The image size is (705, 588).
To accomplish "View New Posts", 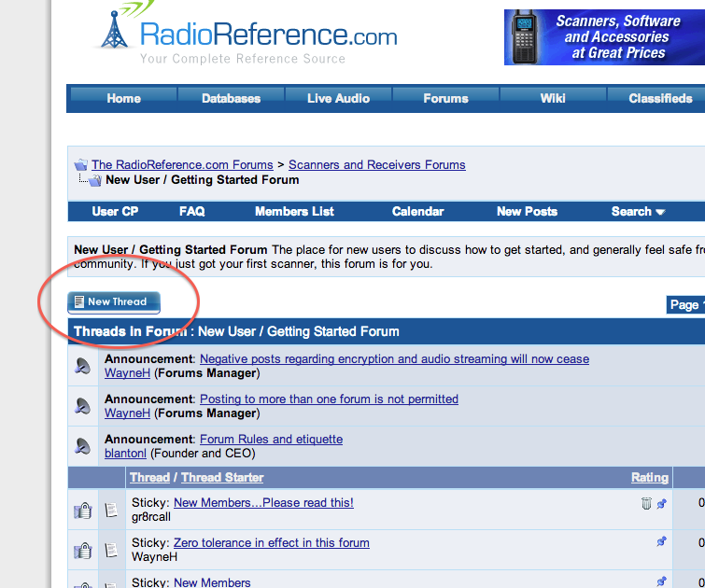I will (x=527, y=211).
